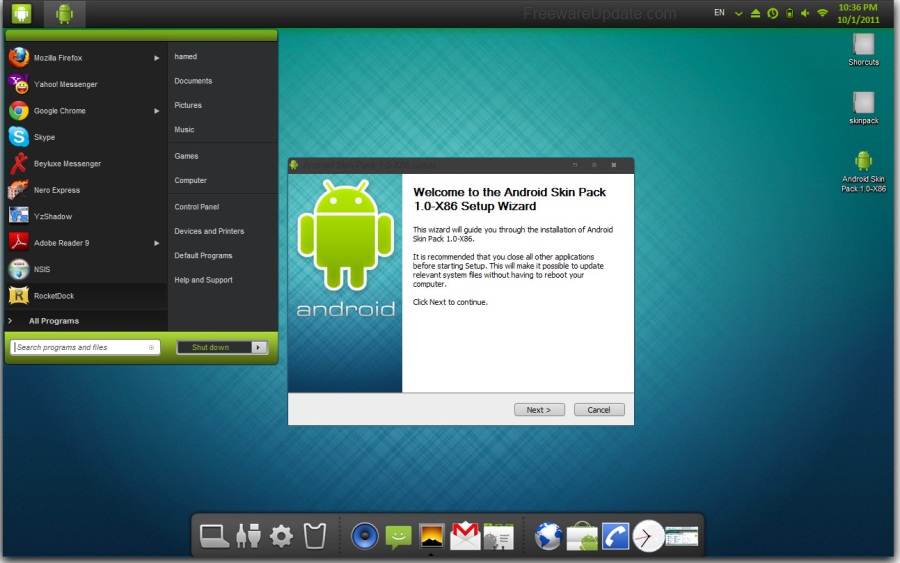Show hidden tray icons chevron
The image size is (900, 563).
click(739, 13)
